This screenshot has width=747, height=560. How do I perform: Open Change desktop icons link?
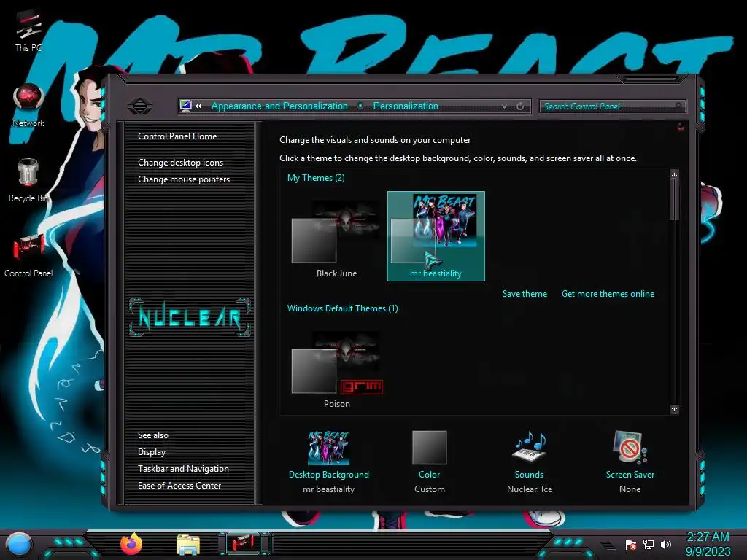181,163
